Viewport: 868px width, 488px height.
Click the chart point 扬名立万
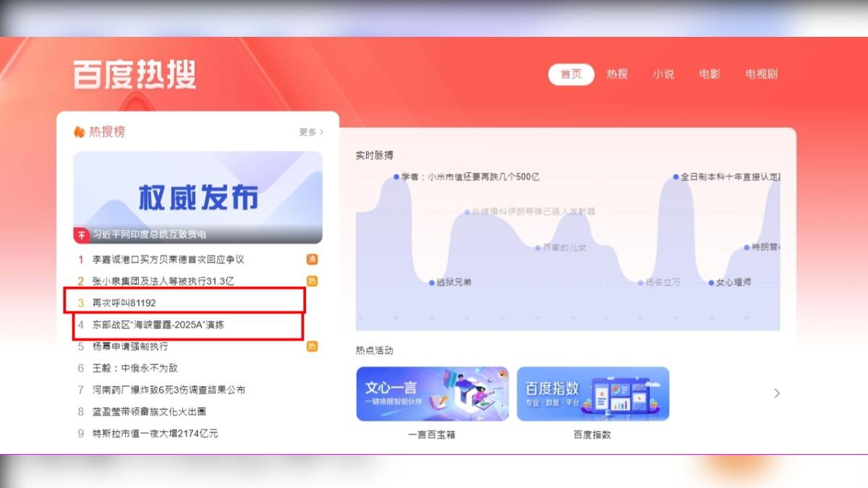640,283
